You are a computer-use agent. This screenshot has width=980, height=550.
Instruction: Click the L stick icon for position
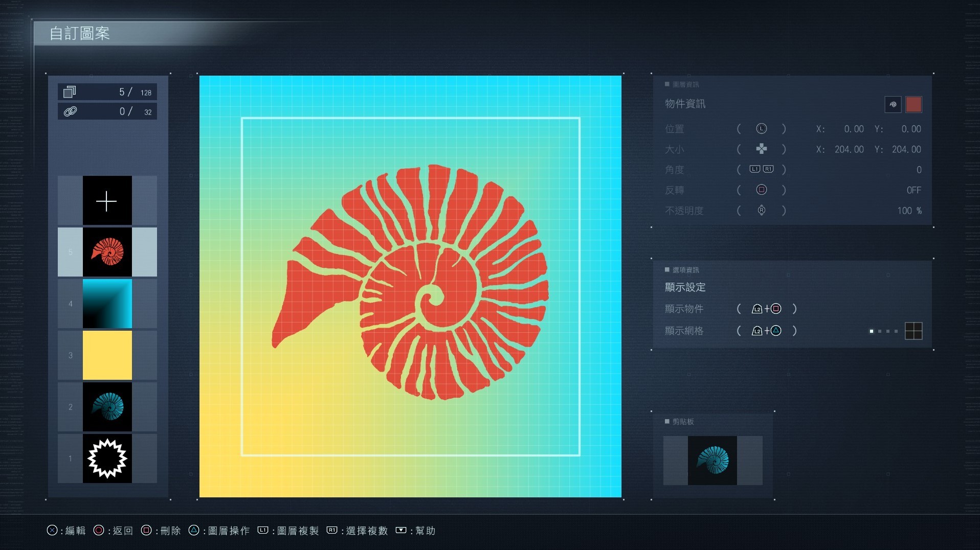[x=762, y=129]
